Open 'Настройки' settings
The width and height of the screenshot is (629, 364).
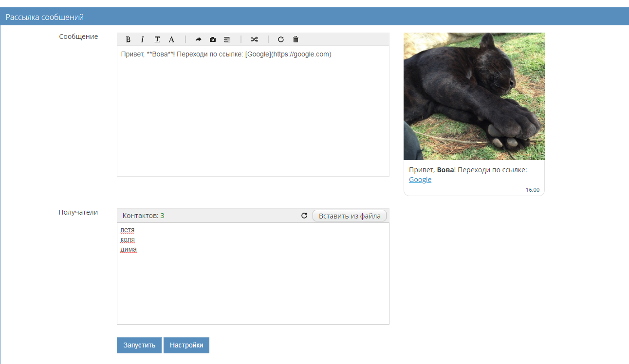pos(186,345)
